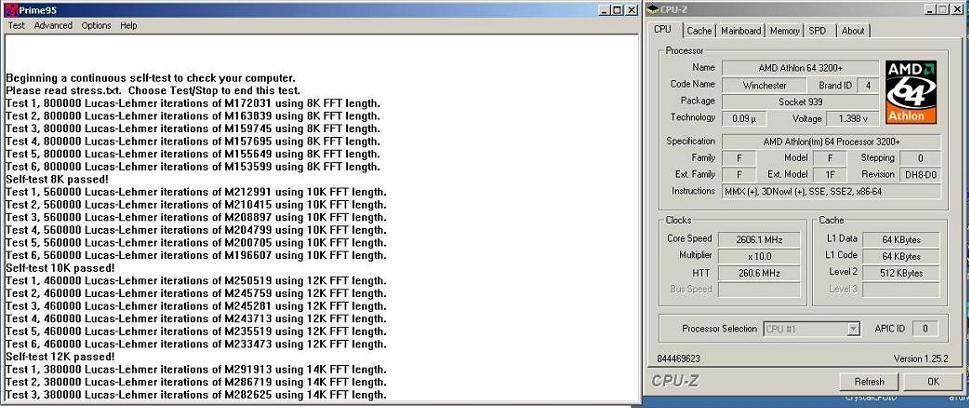This screenshot has width=969, height=408.
Task: Click the Multiplier value x 10.0
Action: [x=759, y=256]
